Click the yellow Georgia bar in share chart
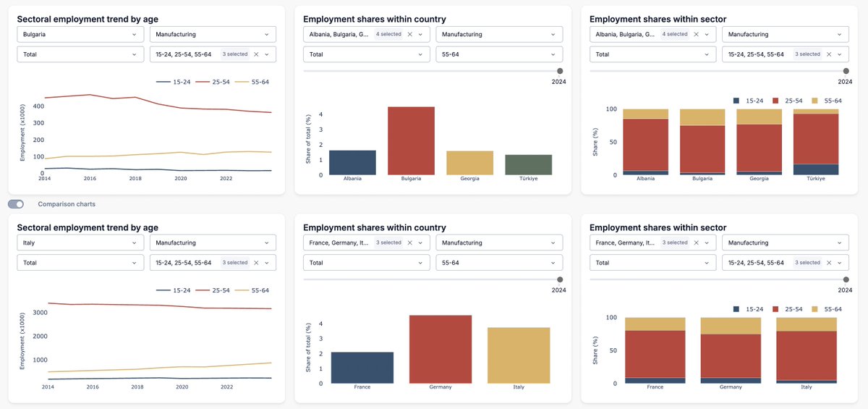 [469, 163]
